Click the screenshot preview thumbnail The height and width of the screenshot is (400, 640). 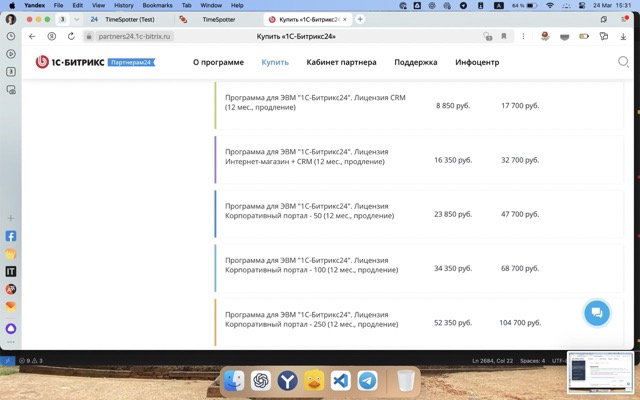pyautogui.click(x=599, y=373)
